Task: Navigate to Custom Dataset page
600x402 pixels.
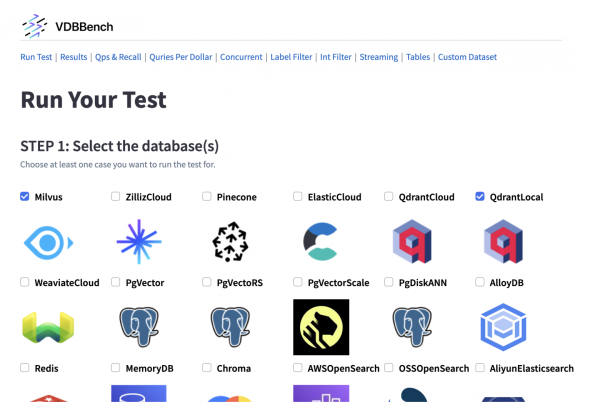Action: pyautogui.click(x=467, y=57)
